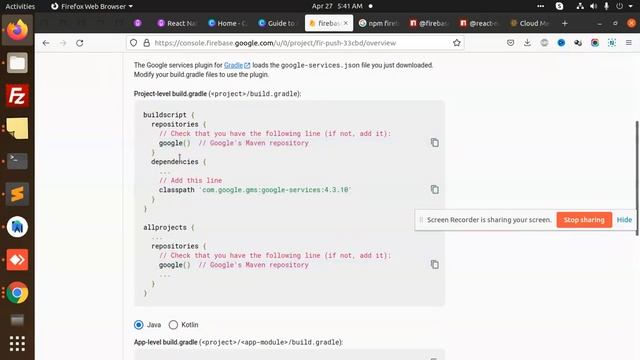The image size is (640, 360).
Task: Click the network icon in top bar
Action: 580,6
